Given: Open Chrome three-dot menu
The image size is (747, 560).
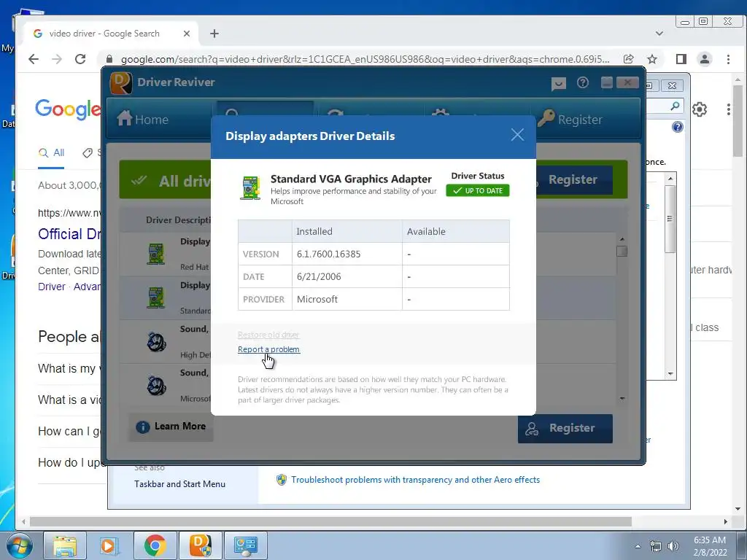Looking at the screenshot, I should (x=728, y=59).
